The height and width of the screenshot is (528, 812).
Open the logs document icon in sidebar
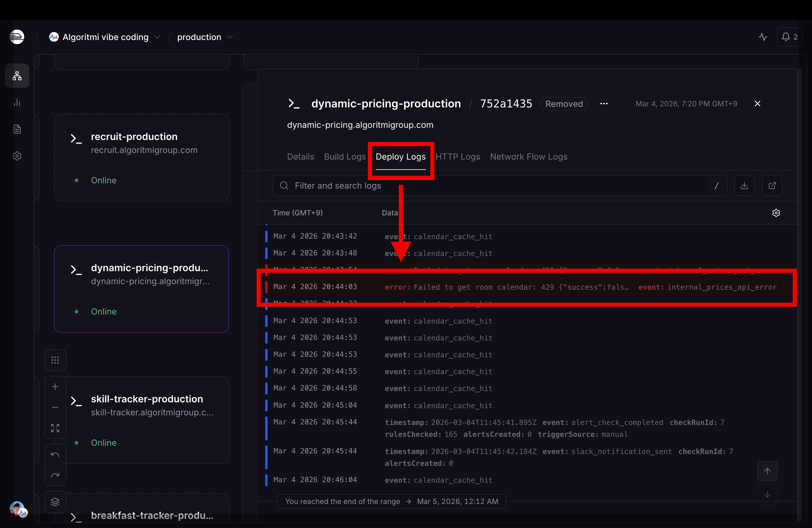pyautogui.click(x=17, y=129)
